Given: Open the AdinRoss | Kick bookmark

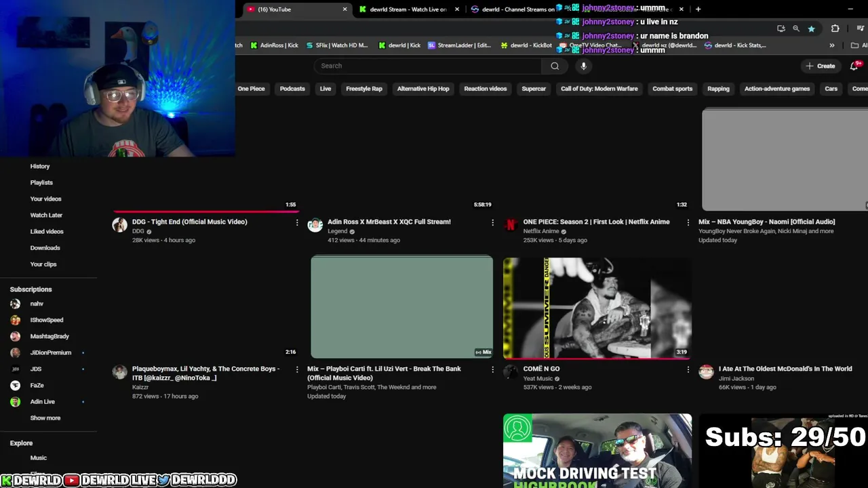Looking at the screenshot, I should click(x=274, y=45).
